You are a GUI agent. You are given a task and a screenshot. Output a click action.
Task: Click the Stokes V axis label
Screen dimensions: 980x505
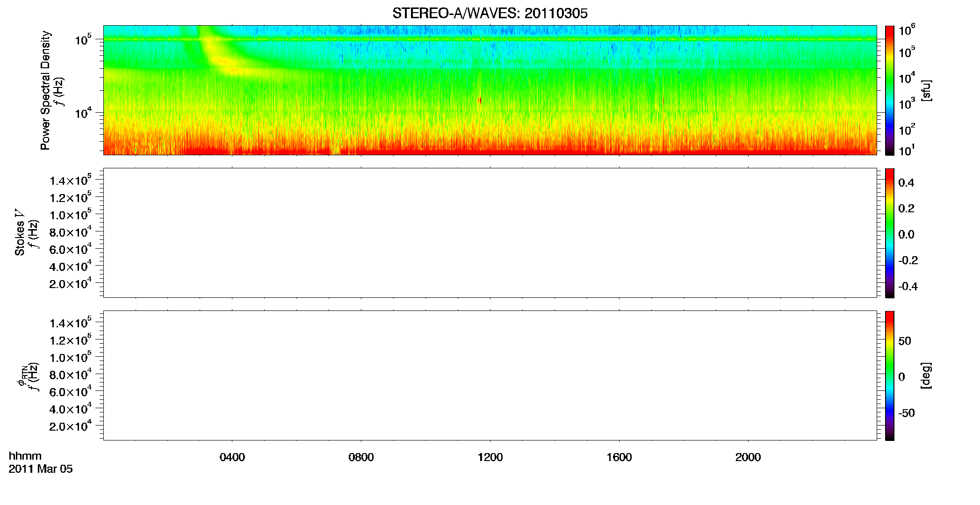pos(20,232)
